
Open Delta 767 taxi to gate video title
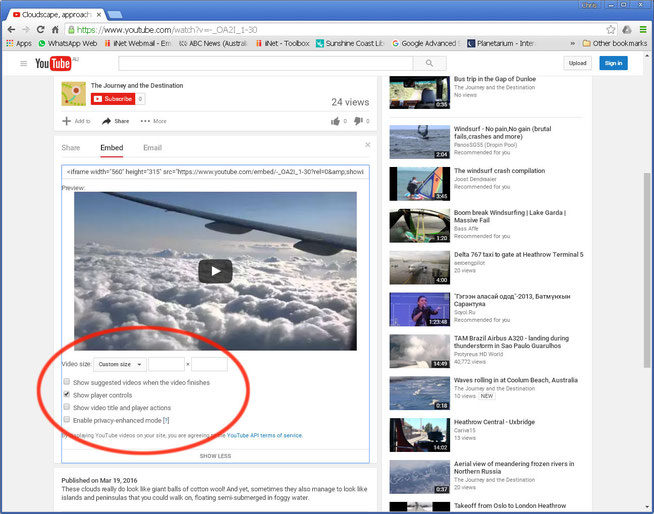tap(518, 254)
